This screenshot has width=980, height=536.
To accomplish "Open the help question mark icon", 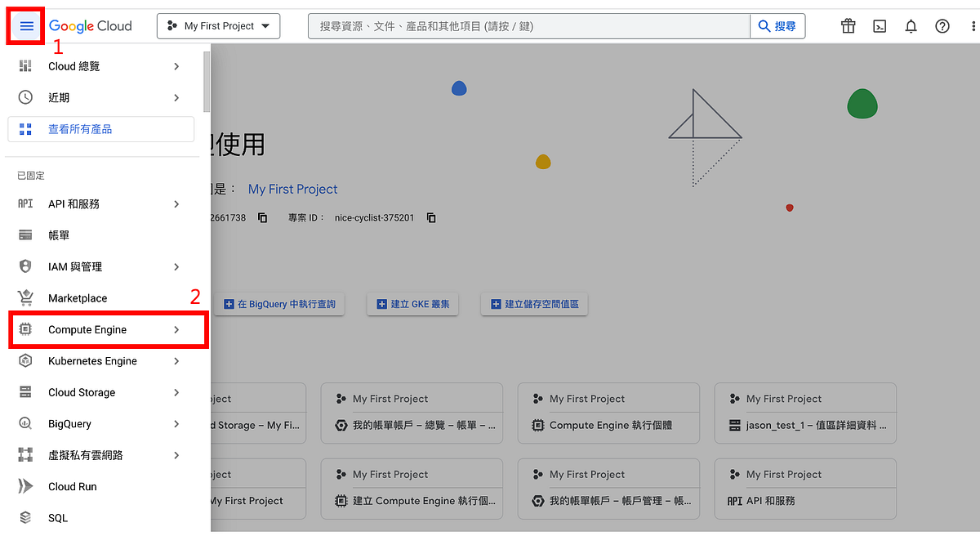I will 942,25.
